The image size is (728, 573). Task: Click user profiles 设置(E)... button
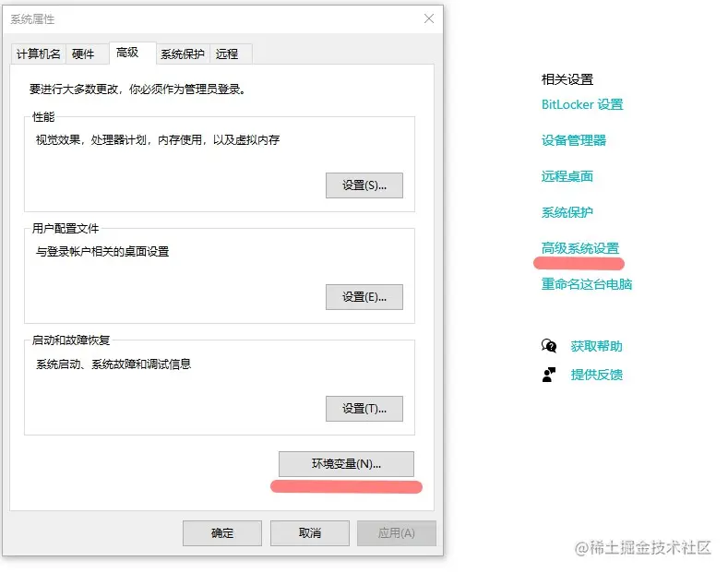pos(364,297)
